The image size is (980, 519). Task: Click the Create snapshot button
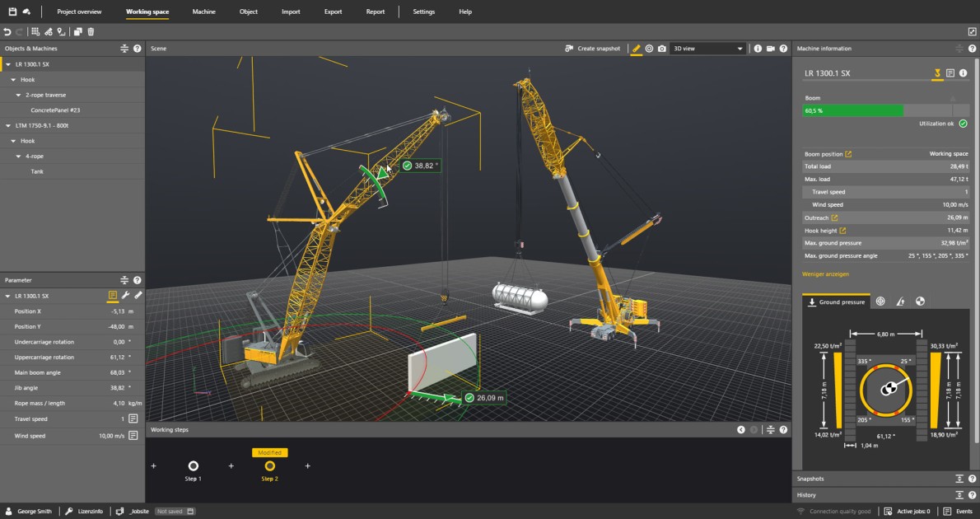(x=592, y=49)
